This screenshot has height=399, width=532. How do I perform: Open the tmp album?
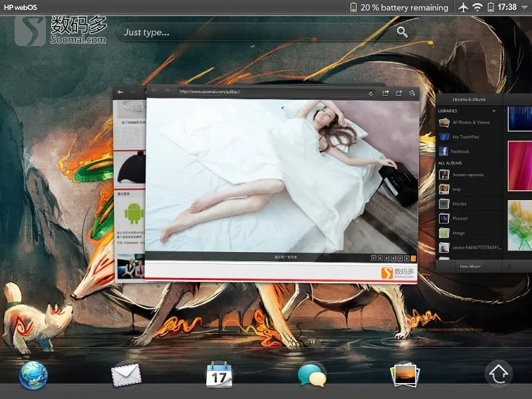(x=469, y=190)
